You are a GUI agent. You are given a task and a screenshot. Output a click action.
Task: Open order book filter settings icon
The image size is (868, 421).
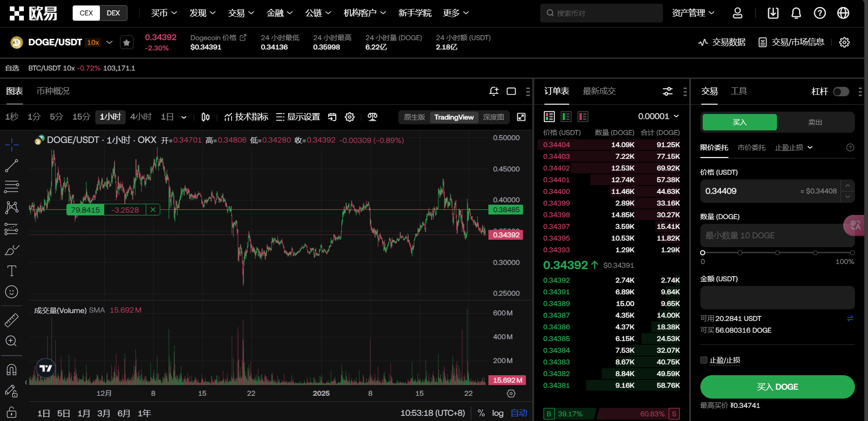[668, 91]
